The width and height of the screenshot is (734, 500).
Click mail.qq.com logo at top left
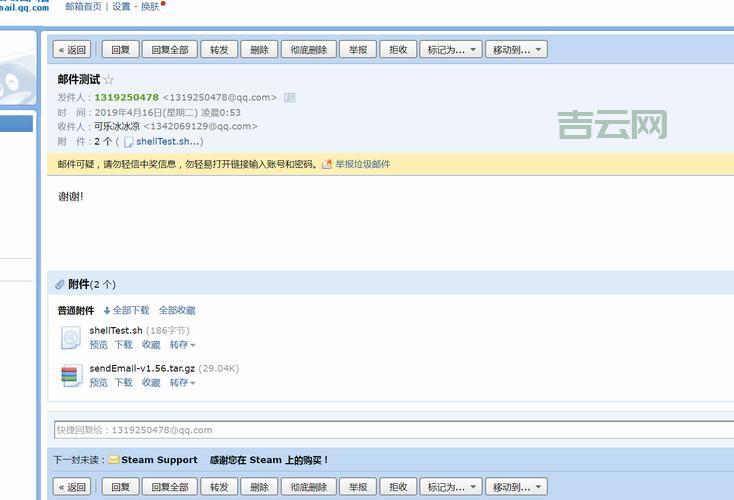(24, 6)
